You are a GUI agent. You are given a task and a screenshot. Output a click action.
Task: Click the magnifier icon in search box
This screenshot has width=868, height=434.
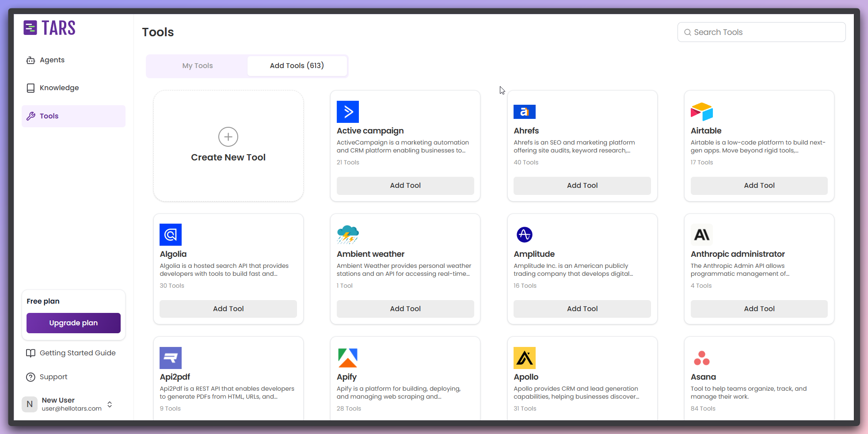point(688,32)
